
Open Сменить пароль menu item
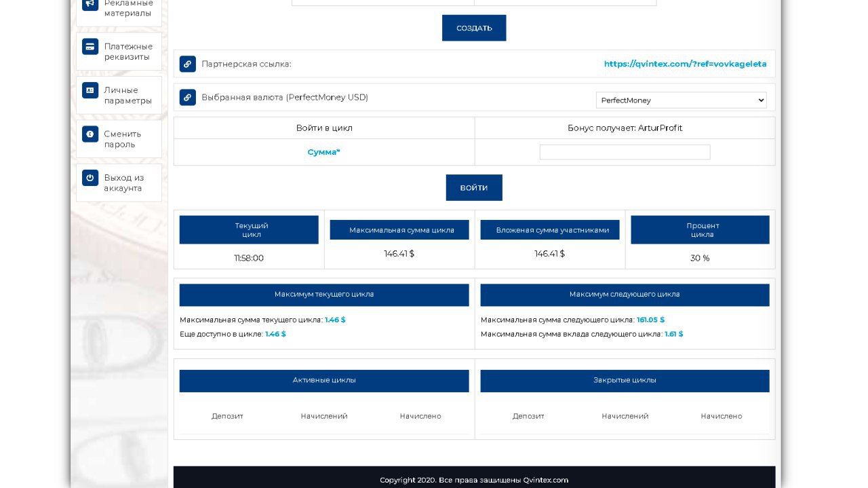pos(119,139)
